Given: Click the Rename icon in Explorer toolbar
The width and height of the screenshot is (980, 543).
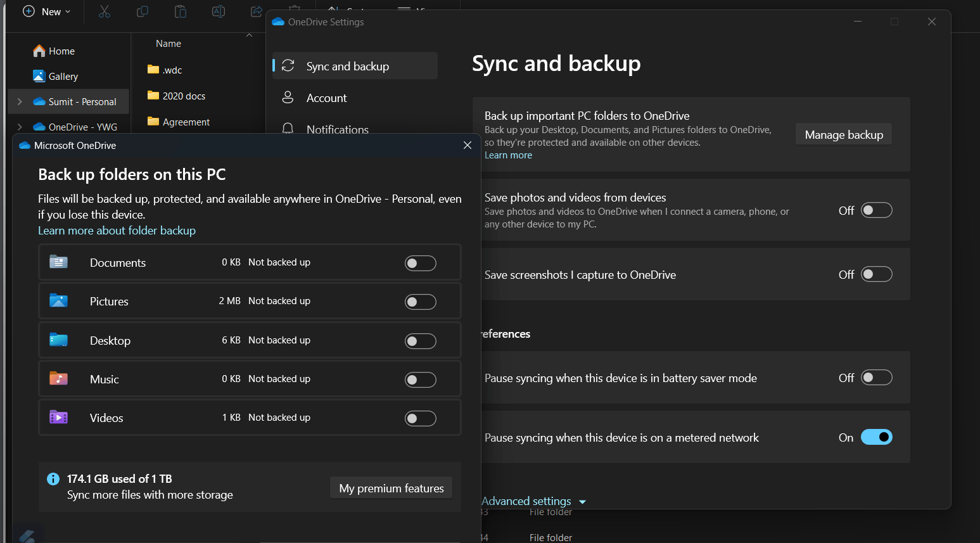Looking at the screenshot, I should (x=219, y=11).
